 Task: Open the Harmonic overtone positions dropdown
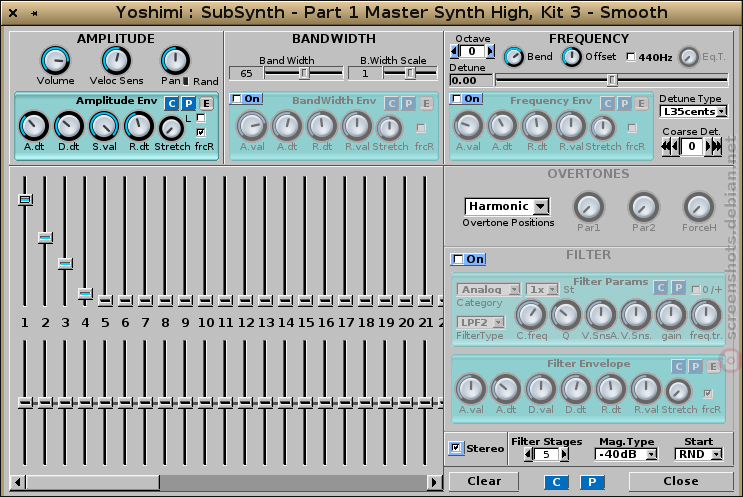click(507, 206)
